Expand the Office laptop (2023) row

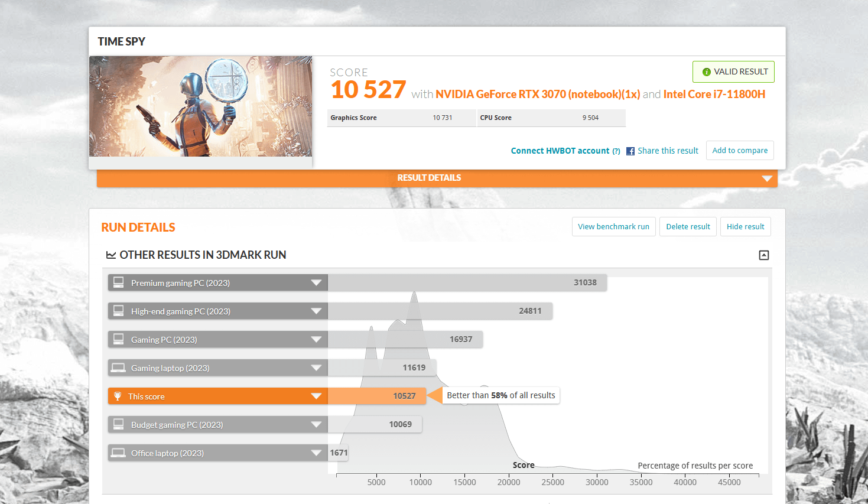316,453
